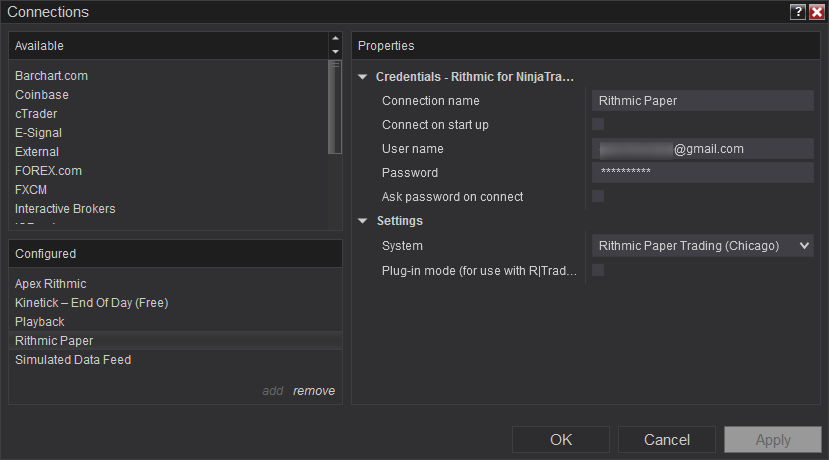Enable Connect on start up checkbox
The image size is (829, 460).
tap(598, 124)
